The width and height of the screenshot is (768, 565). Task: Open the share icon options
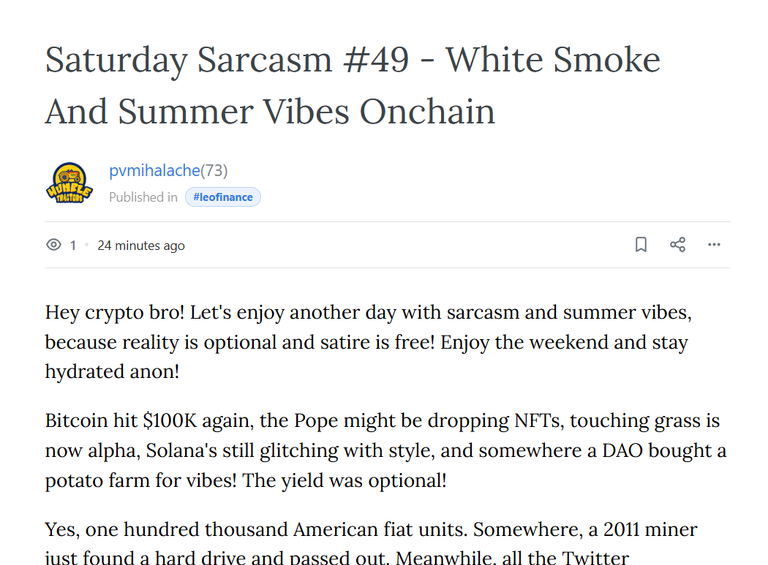point(677,244)
